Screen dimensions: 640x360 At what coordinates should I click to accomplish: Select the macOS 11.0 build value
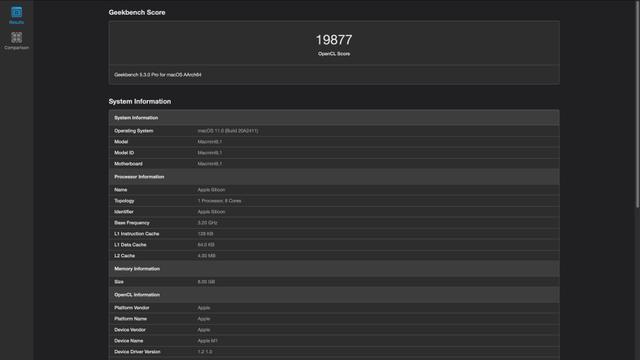(x=228, y=131)
